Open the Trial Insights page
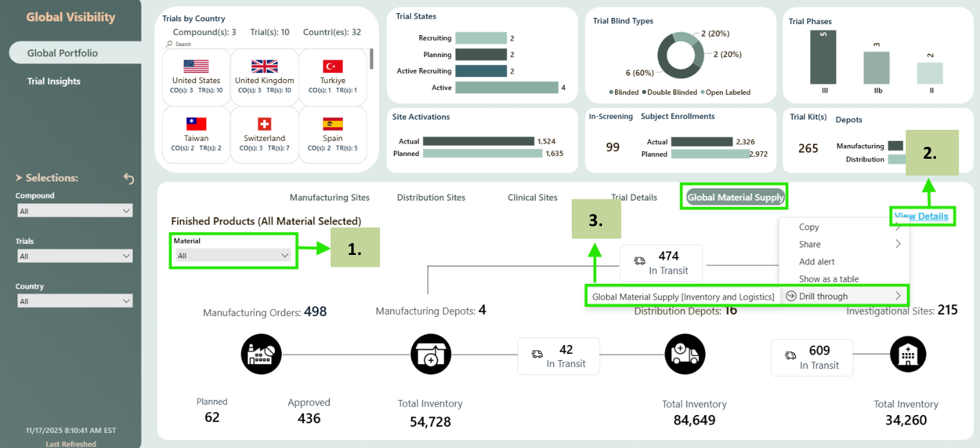The image size is (980, 448). pyautogui.click(x=54, y=81)
